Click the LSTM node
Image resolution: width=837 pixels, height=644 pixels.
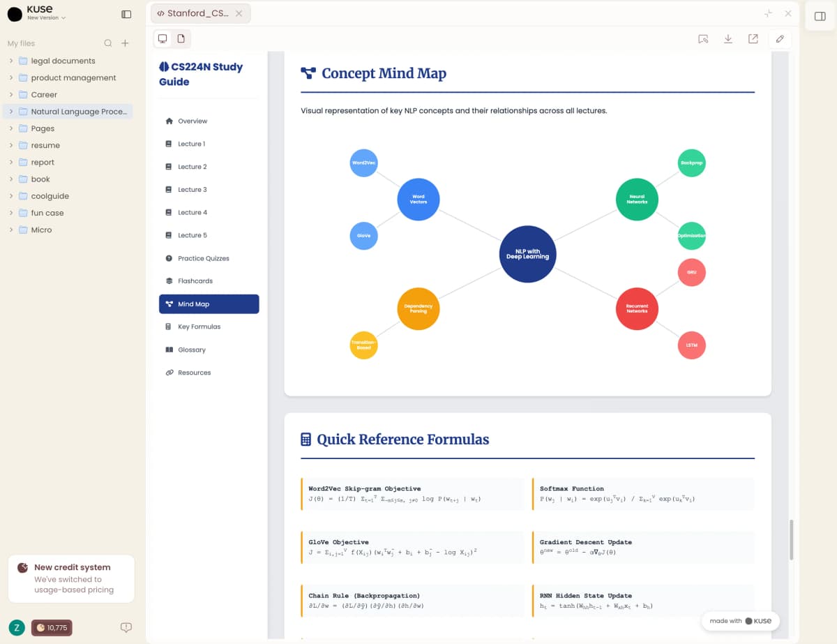(x=692, y=345)
